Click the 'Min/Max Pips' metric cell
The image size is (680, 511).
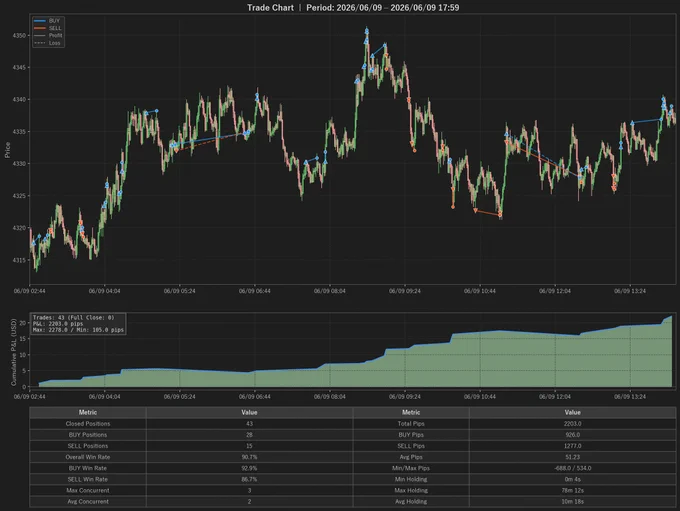411,468
